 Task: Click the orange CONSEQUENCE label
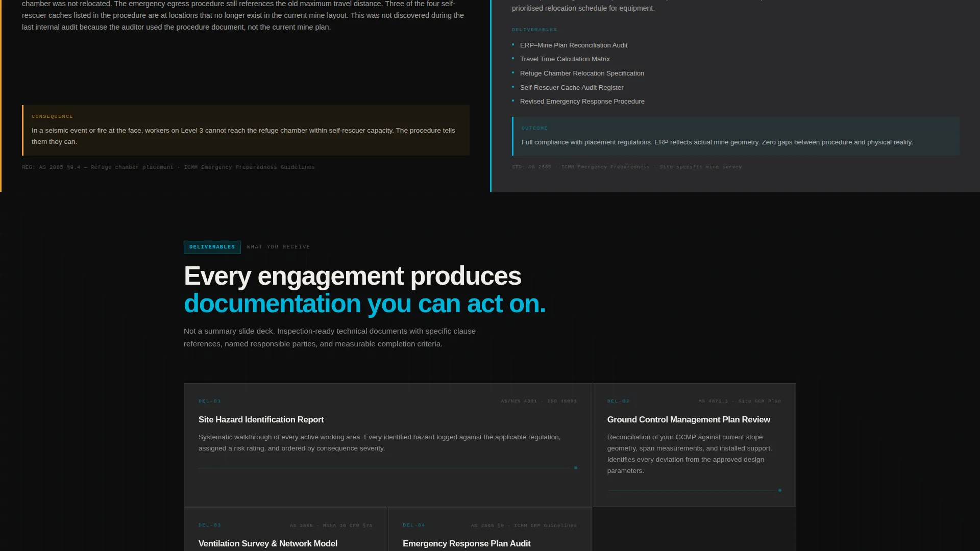[52, 116]
